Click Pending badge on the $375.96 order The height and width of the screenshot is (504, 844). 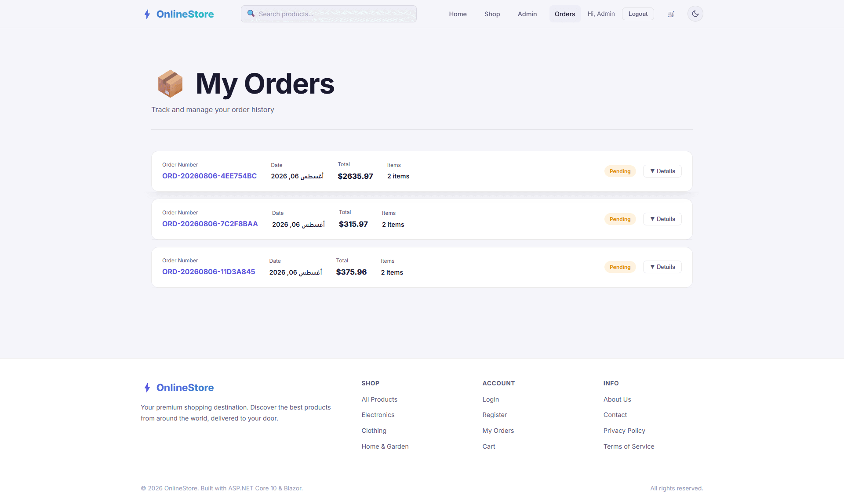(x=620, y=267)
